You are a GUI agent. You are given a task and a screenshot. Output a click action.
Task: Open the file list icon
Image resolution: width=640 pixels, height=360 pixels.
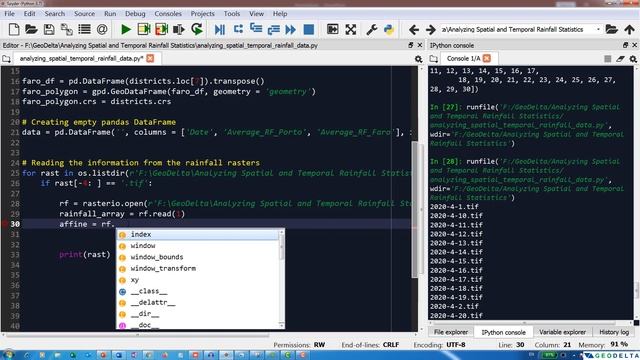pos(84,29)
